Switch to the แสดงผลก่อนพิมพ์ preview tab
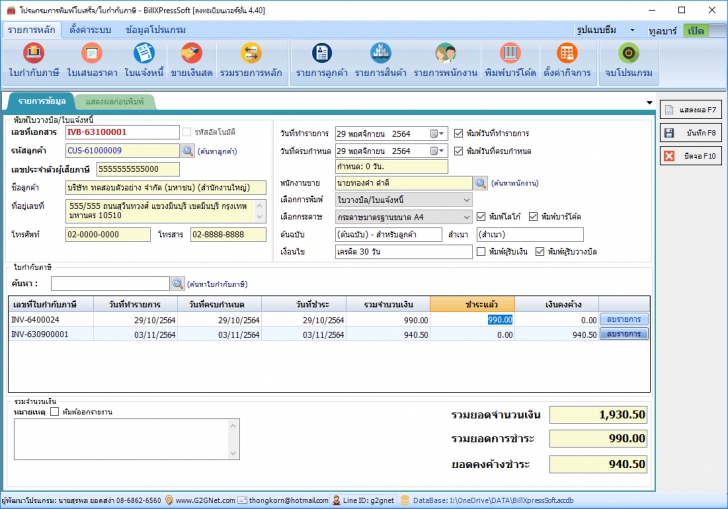 pyautogui.click(x=115, y=102)
